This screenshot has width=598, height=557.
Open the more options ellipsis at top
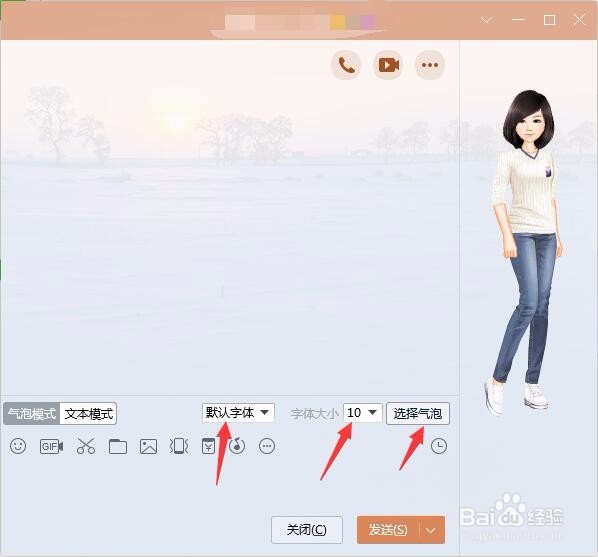point(430,65)
